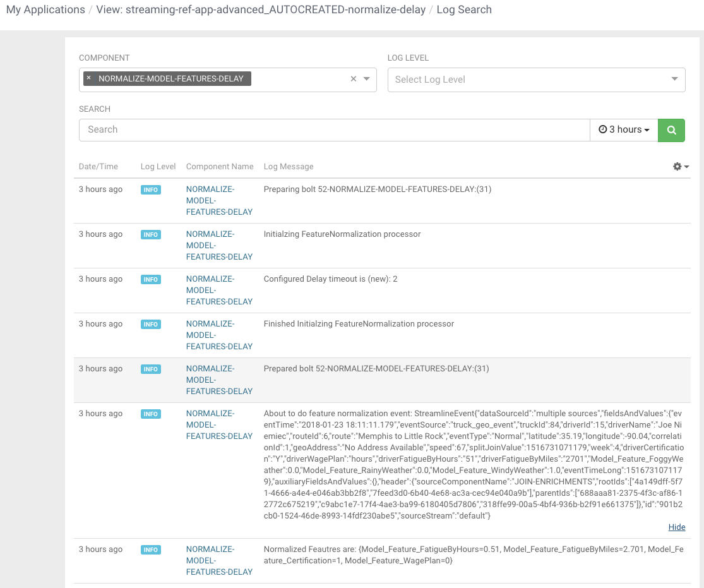Select the Finished Initialzing FeatureNormalization log row

359,324
